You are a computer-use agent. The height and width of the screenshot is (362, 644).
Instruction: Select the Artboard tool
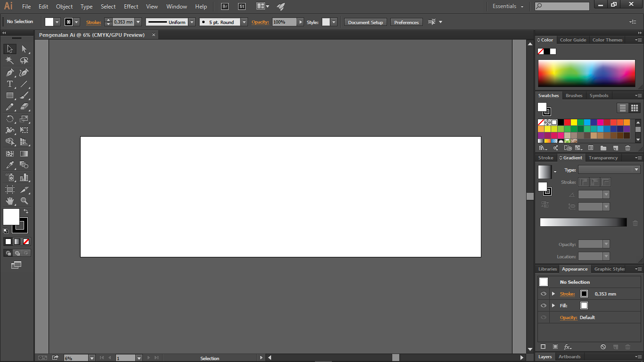point(10,189)
